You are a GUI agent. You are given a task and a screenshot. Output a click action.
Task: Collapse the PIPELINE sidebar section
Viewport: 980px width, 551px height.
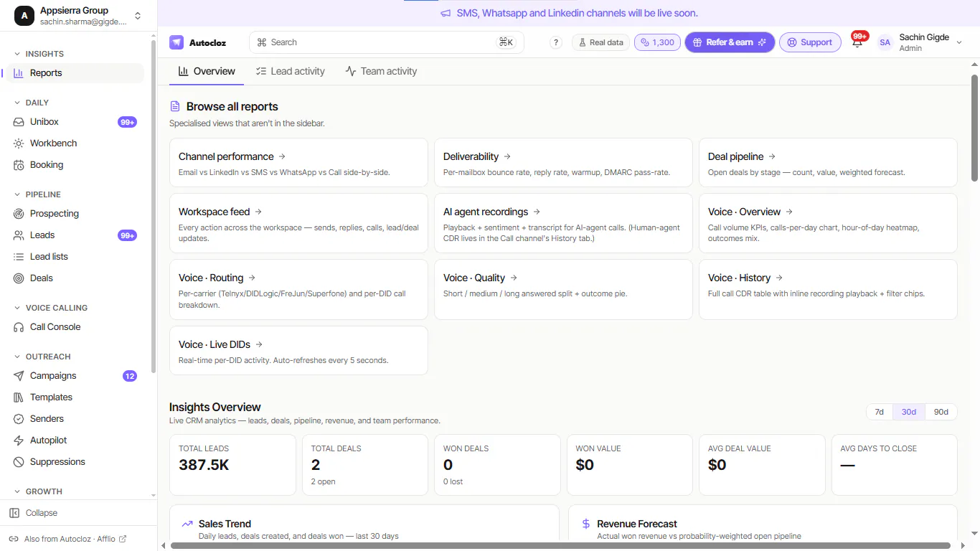(38, 194)
